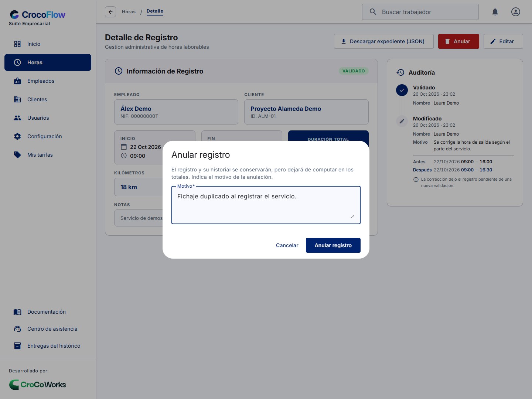Confirm with Anular registro button

tap(333, 245)
